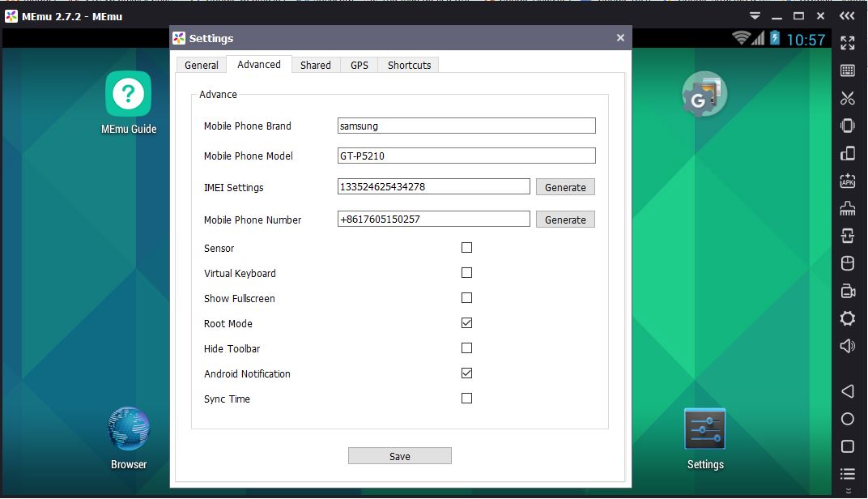This screenshot has height=499, width=868.
Task: Click the IMEI Settings text field
Action: click(x=433, y=186)
